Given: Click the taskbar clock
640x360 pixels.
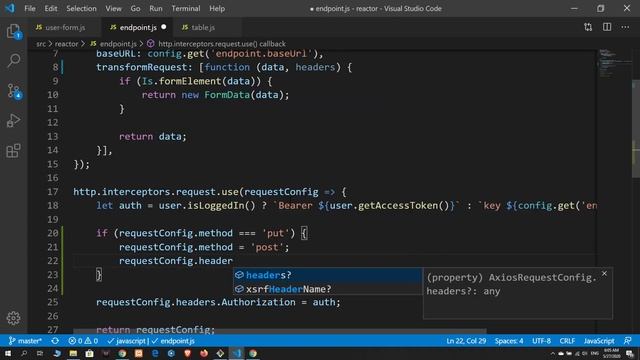Looking at the screenshot, I should [611, 353].
